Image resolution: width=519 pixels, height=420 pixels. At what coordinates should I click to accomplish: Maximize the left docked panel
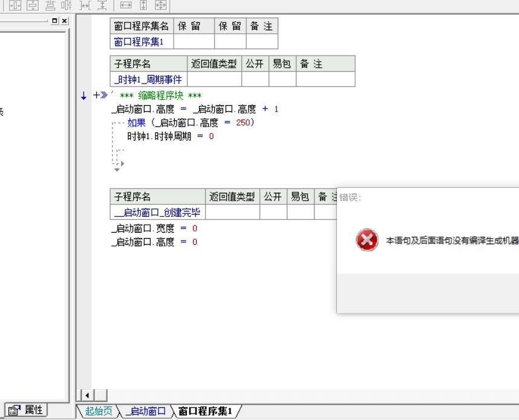point(54,21)
